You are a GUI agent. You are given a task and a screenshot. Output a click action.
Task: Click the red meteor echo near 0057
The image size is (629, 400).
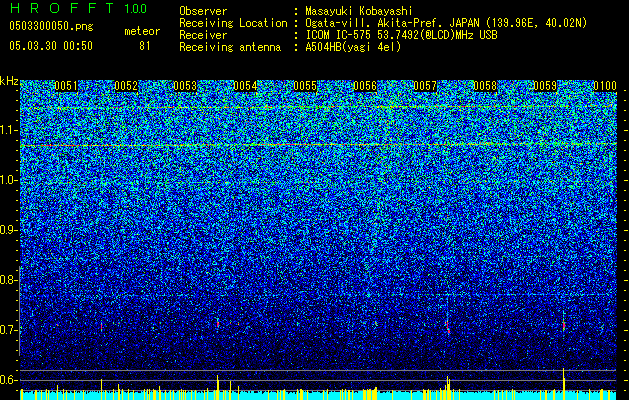click(448, 326)
